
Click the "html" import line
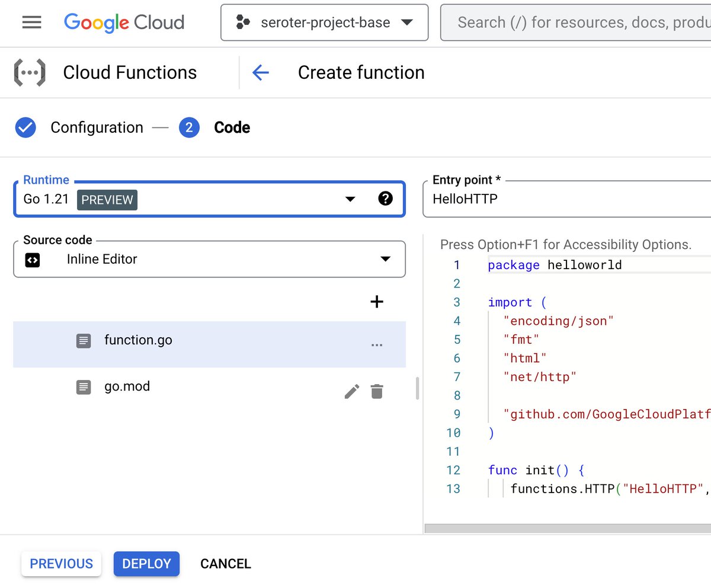point(525,358)
